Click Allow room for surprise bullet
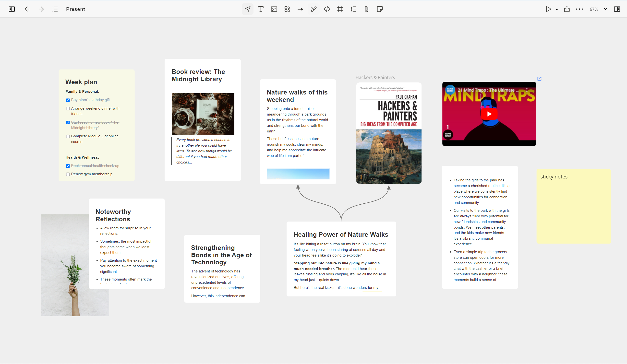 point(125,231)
